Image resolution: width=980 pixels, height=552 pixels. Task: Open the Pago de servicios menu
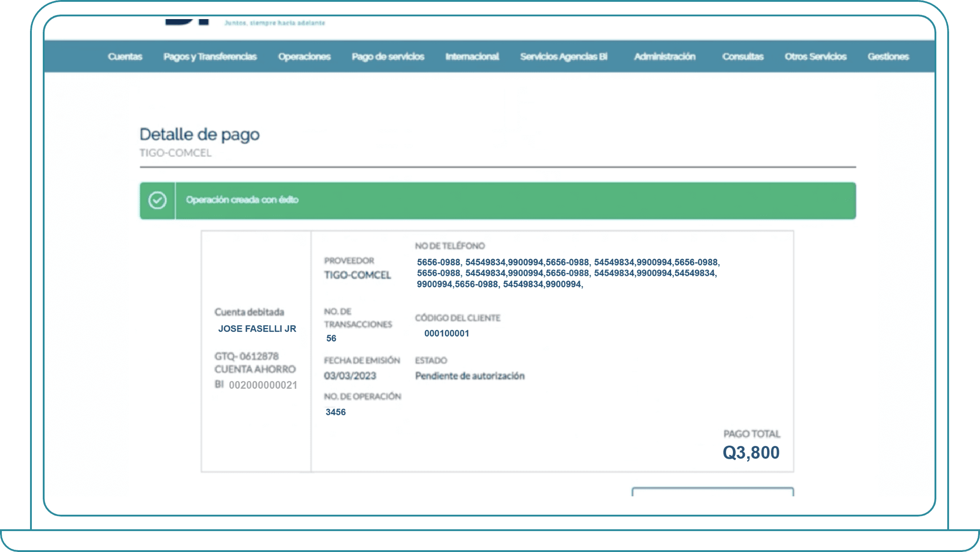click(x=388, y=56)
